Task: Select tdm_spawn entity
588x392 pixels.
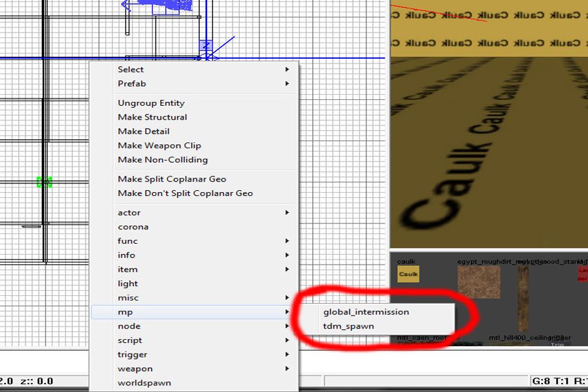Action: click(x=348, y=326)
